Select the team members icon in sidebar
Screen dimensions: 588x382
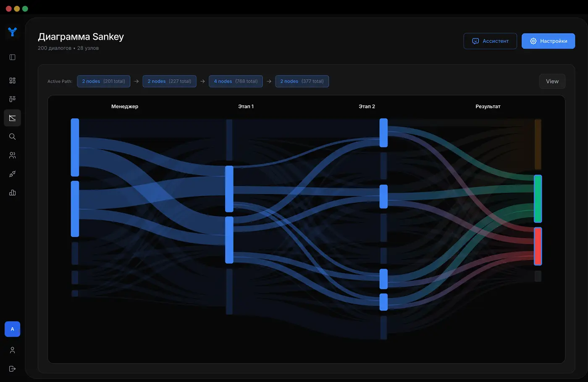pos(12,155)
